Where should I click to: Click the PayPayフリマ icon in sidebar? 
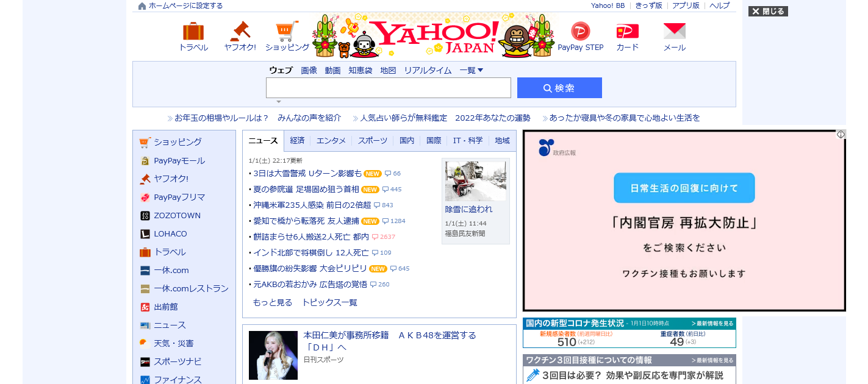[x=145, y=197]
